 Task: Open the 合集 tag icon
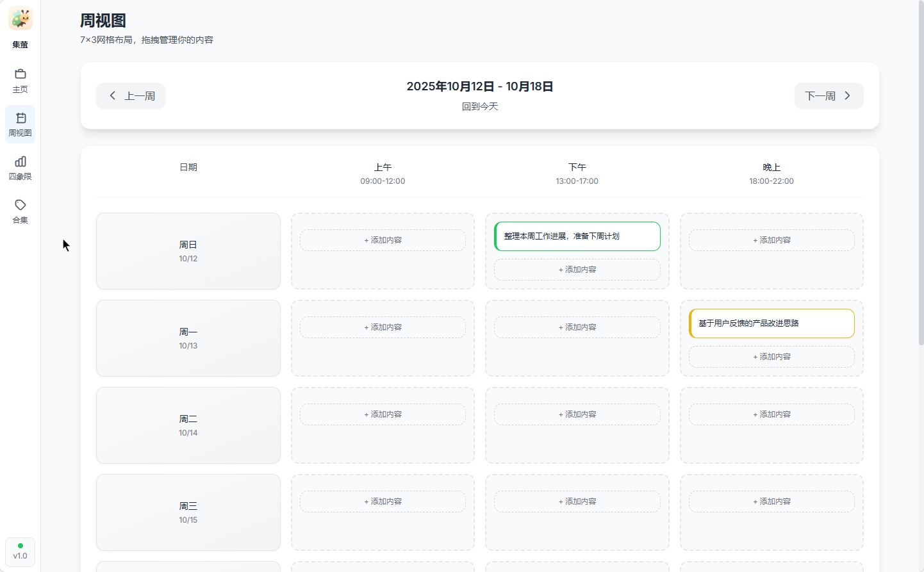pos(21,205)
